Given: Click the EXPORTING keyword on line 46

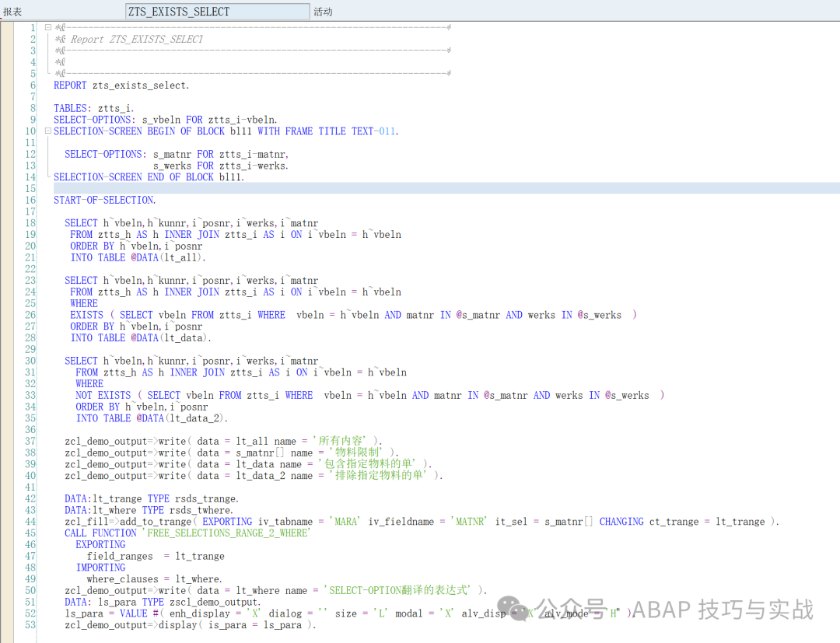Looking at the screenshot, I should click(x=100, y=544).
